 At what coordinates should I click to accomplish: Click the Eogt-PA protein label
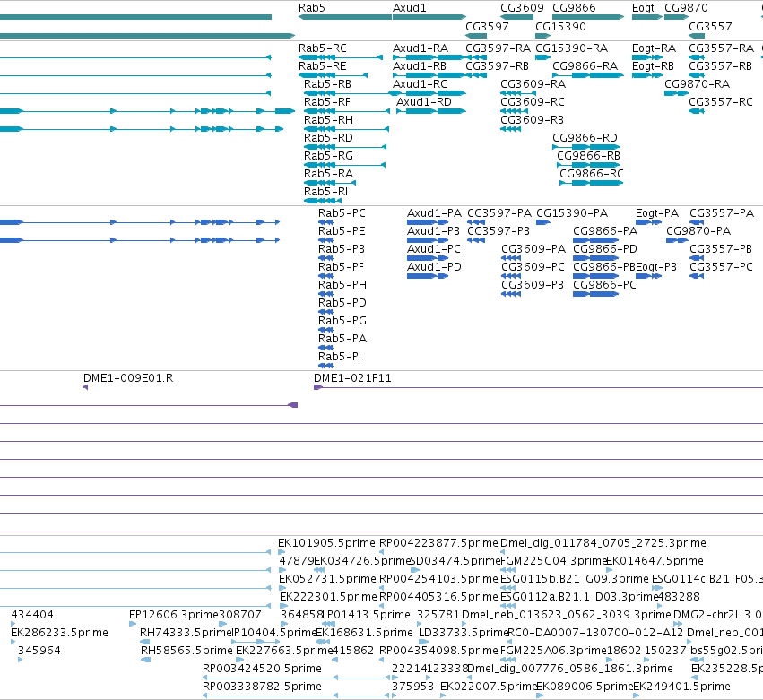(657, 213)
